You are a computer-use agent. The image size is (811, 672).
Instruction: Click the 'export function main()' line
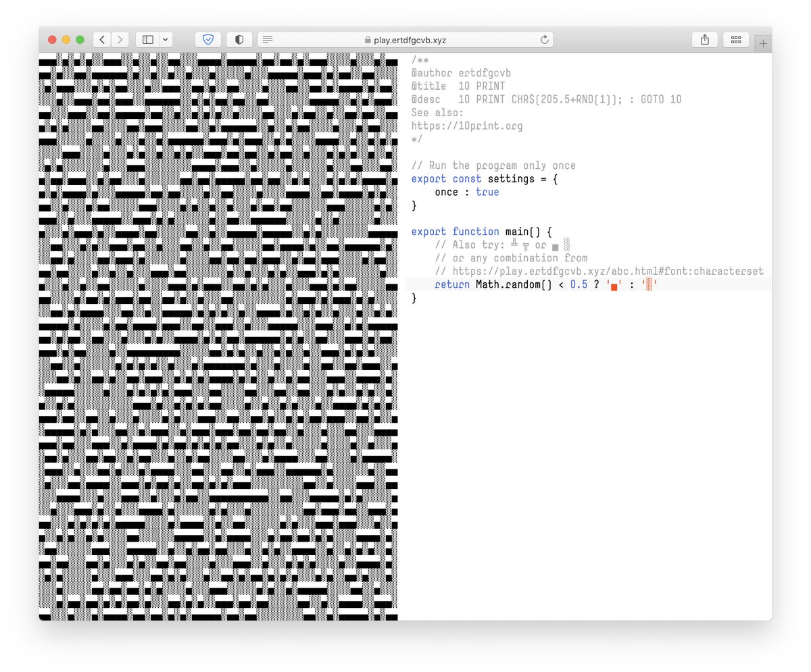point(482,232)
